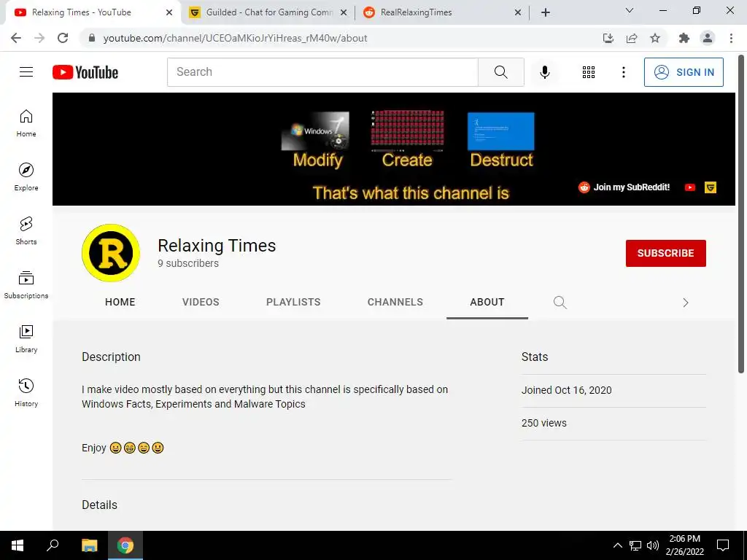The width and height of the screenshot is (747, 560).
Task: Open Chrome profile icon
Action: pos(708,38)
